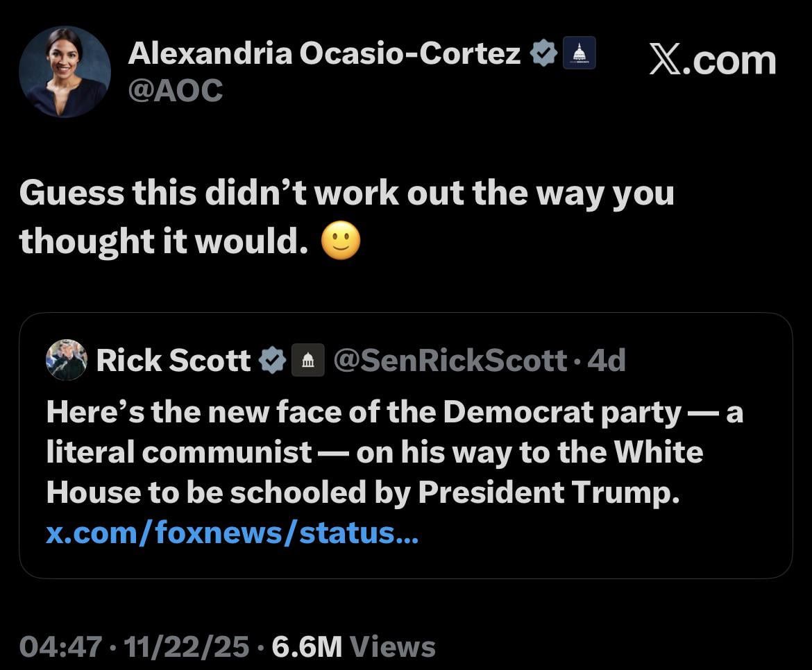Click the smiley face emoji

tap(341, 243)
